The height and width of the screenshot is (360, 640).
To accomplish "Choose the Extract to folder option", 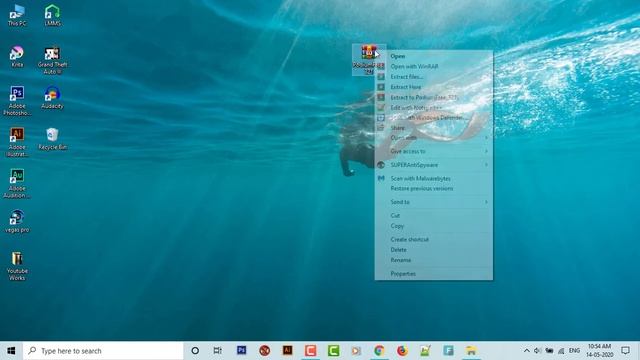I will pyautogui.click(x=434, y=98).
